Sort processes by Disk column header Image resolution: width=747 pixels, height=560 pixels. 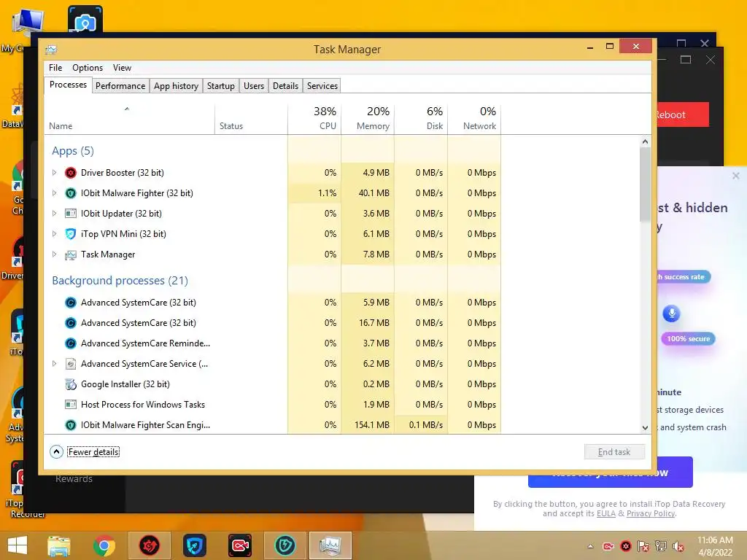pyautogui.click(x=421, y=119)
